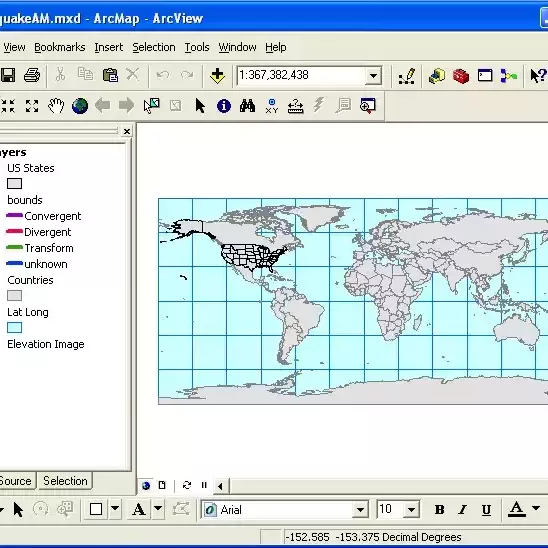Screen dimensions: 548x548
Task: Click the What's This help icon
Action: point(538,75)
